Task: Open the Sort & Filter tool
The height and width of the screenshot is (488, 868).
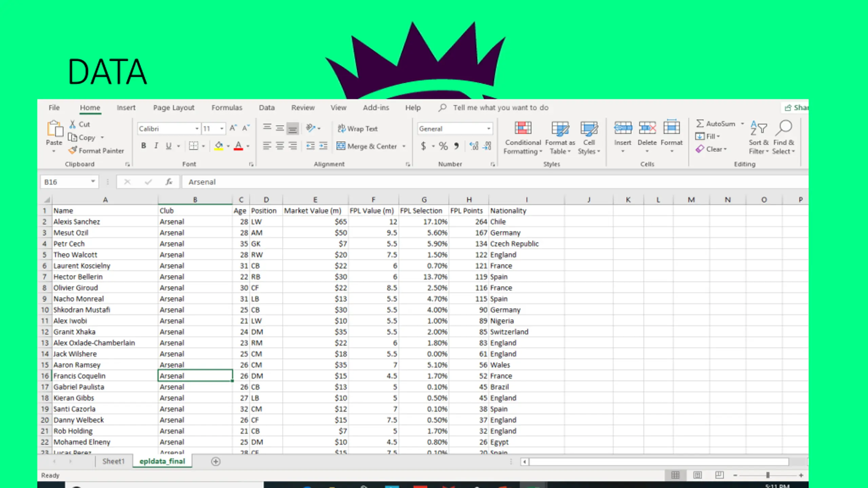Action: pos(758,138)
